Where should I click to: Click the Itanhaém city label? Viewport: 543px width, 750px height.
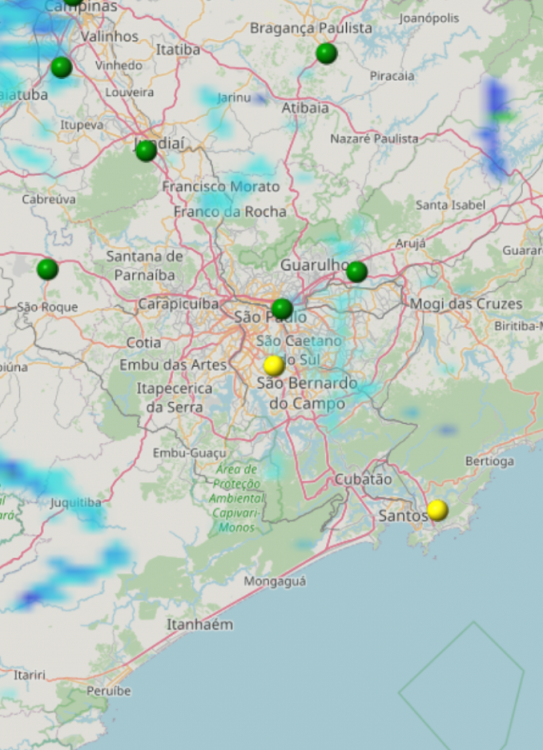coord(200,624)
